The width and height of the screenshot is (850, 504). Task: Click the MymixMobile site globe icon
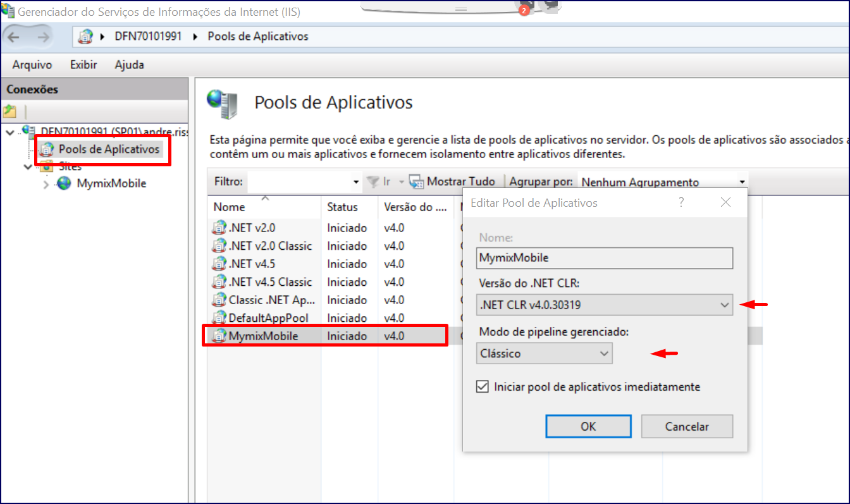(x=64, y=183)
